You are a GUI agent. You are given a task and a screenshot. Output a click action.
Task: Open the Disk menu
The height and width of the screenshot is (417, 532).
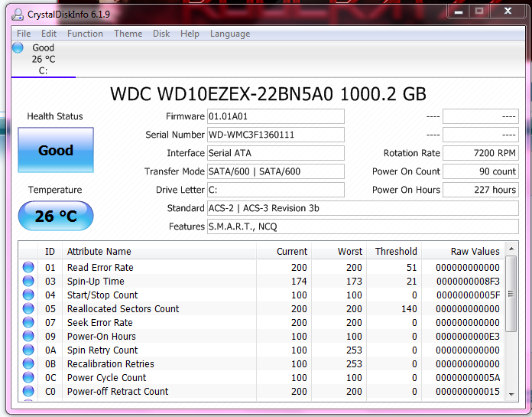pyautogui.click(x=161, y=34)
